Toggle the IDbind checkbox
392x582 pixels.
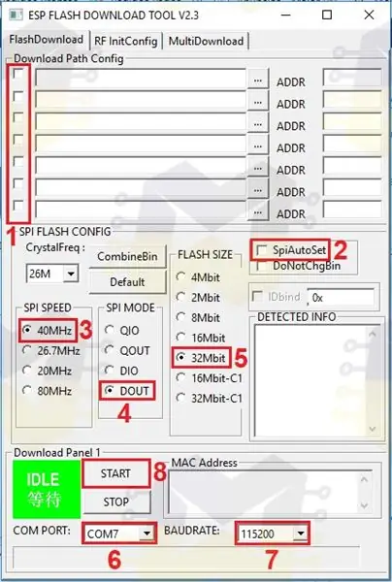point(257,297)
